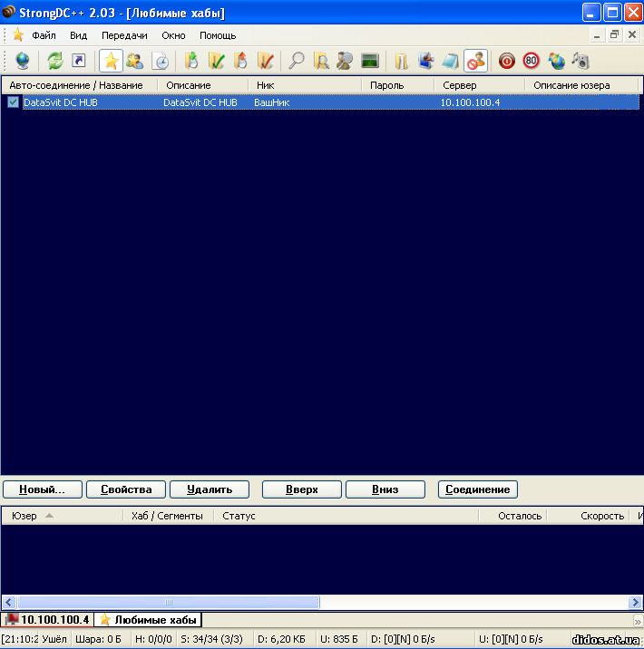Click the Скорость column header
Viewport: 644px width, 649px height.
click(588, 516)
